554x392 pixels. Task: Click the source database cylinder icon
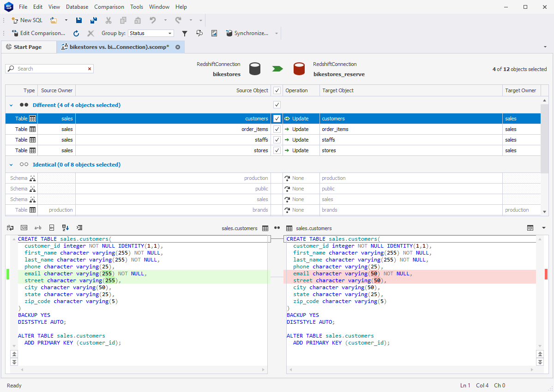point(255,69)
